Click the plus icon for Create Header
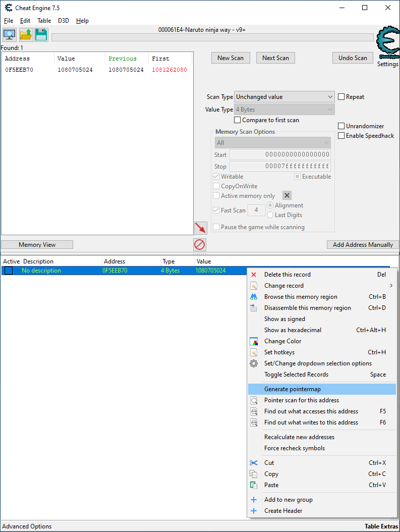The width and height of the screenshot is (400, 532). coord(254,511)
